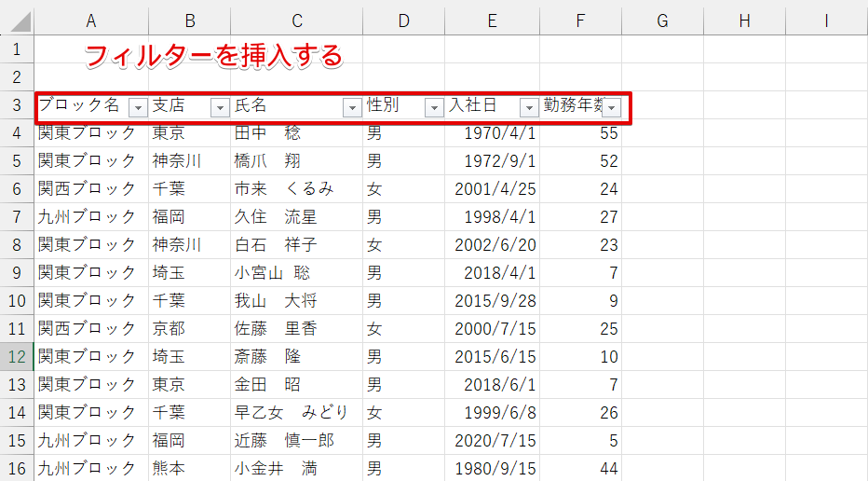868x481 pixels.
Task: Click the years value 26
Action: (x=581, y=412)
